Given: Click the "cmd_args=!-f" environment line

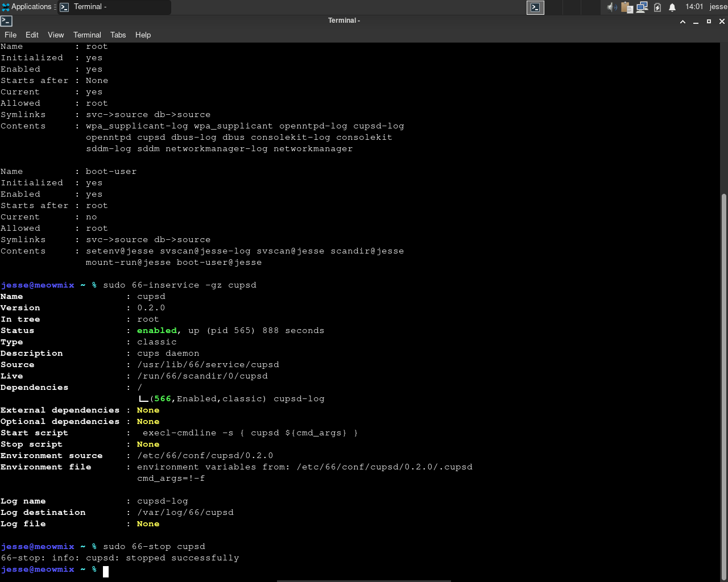Looking at the screenshot, I should pos(171,479).
